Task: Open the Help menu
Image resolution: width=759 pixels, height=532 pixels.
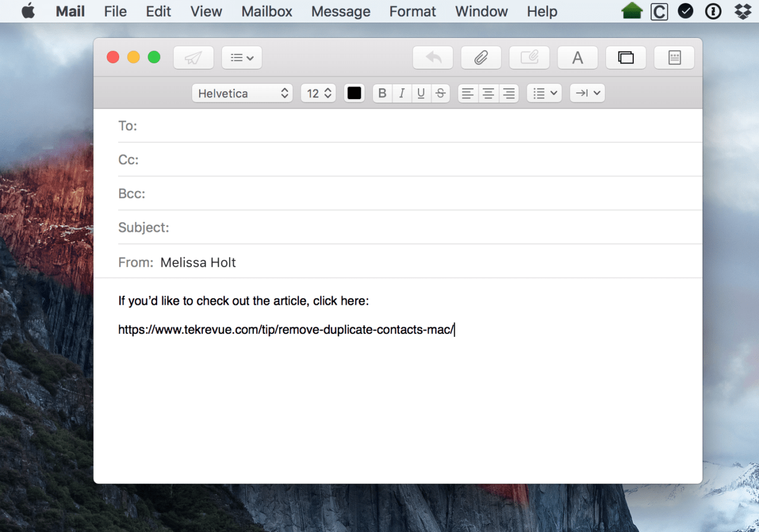Action: pyautogui.click(x=542, y=11)
